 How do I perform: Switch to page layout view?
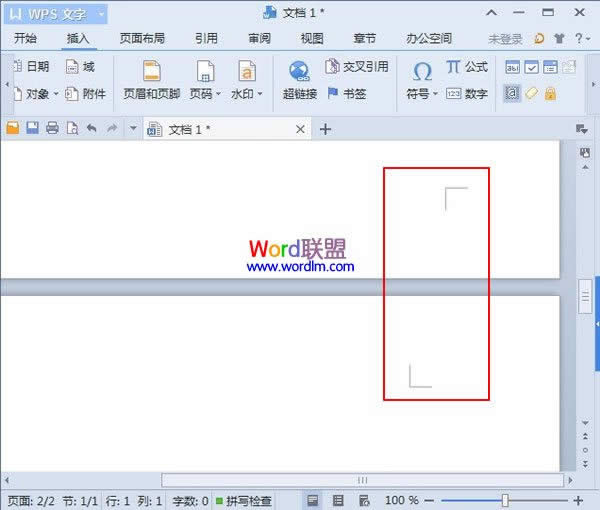pyautogui.click(x=313, y=500)
